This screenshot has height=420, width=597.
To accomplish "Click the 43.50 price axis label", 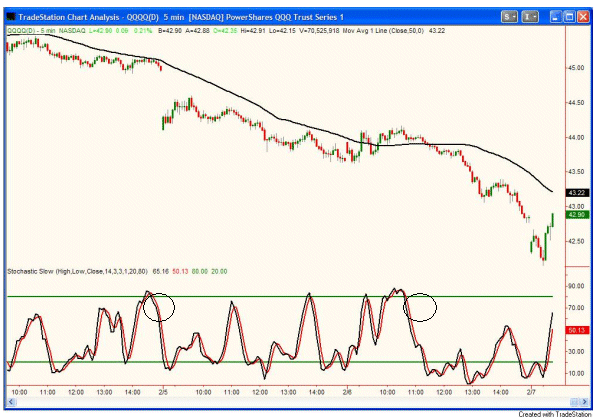I will [x=576, y=172].
